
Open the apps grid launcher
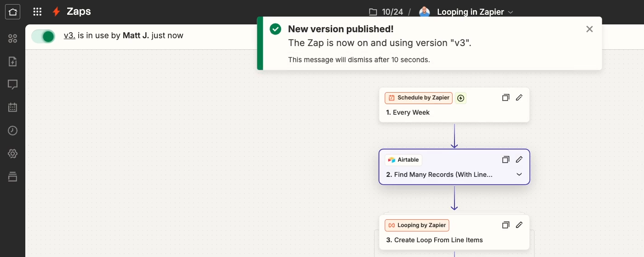click(38, 12)
